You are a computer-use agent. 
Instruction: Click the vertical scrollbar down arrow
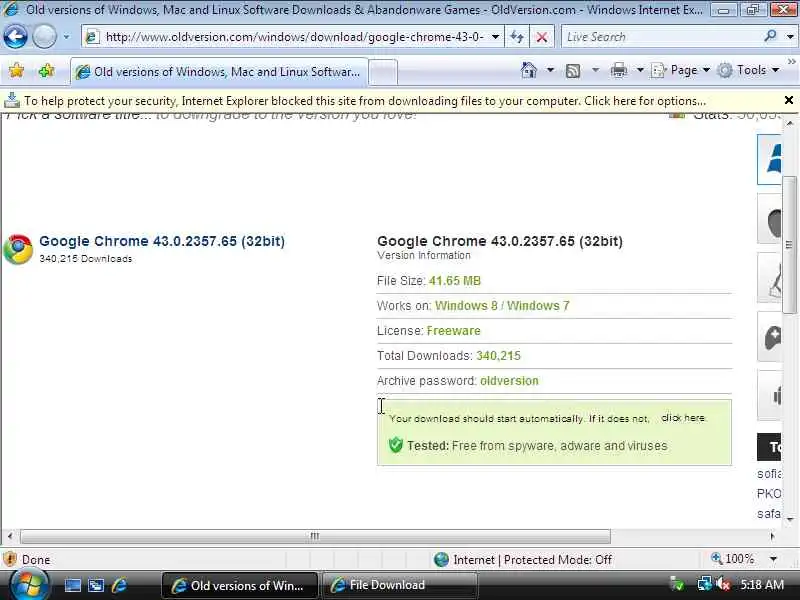[x=790, y=519]
